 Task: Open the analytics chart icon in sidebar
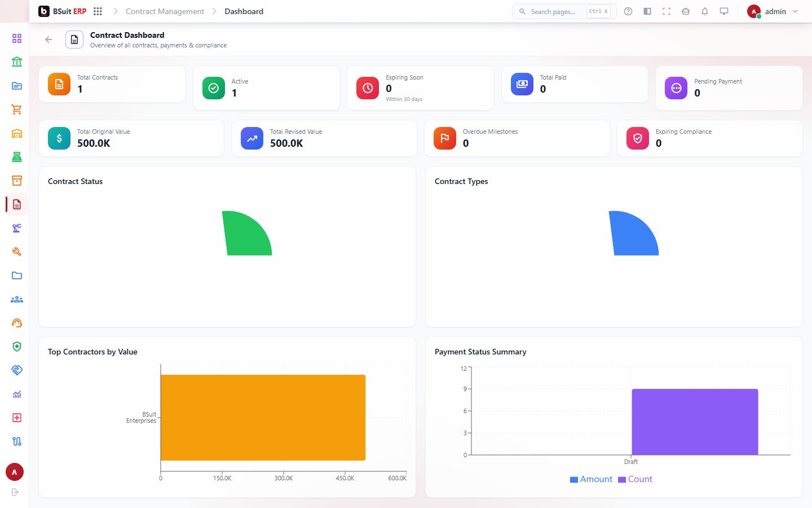17,394
